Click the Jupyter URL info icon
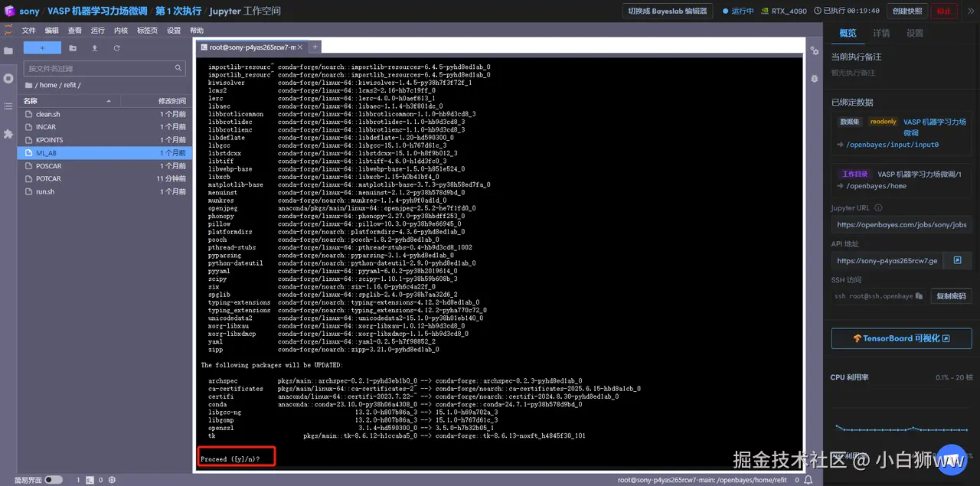The height and width of the screenshot is (486, 980). (x=878, y=207)
